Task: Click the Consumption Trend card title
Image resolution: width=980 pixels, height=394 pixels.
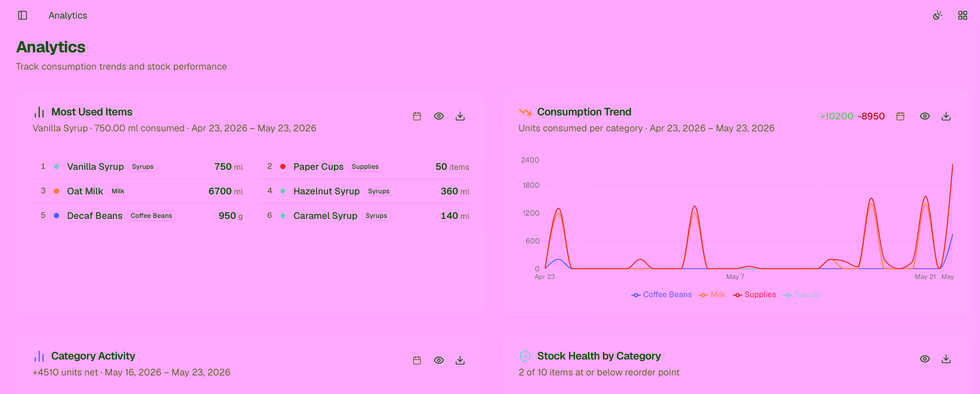Action: point(584,112)
